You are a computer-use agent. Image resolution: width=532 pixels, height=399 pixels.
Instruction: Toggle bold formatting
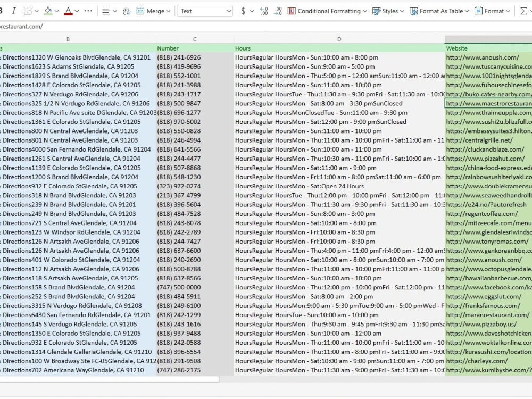point(2,11)
